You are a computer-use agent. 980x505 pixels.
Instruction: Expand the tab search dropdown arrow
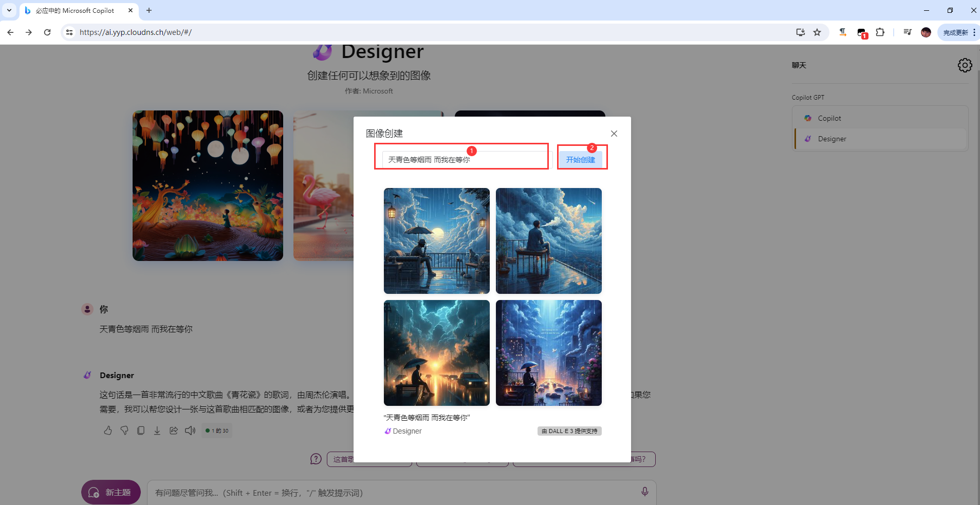[9, 10]
